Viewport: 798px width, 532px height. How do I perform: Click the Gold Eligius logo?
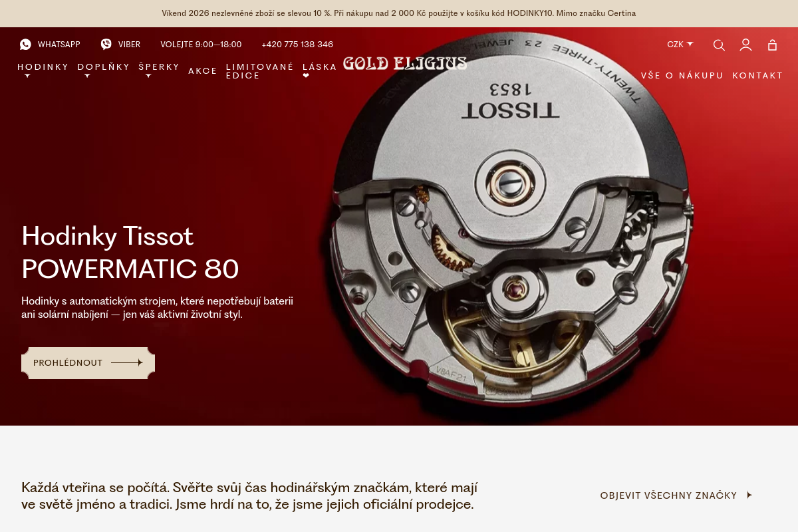[x=405, y=63]
